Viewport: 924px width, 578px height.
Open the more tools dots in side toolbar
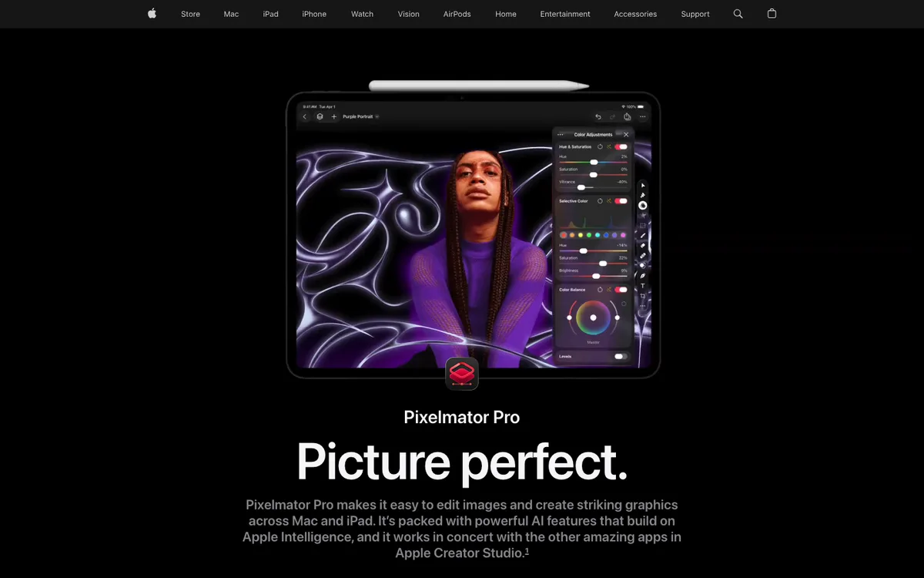point(643,305)
